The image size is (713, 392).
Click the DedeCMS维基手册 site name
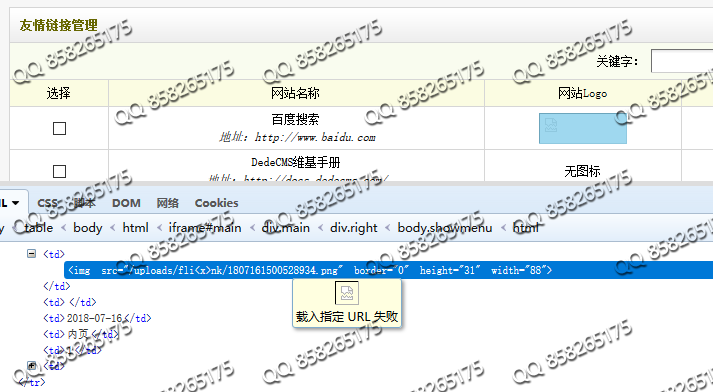(296, 162)
